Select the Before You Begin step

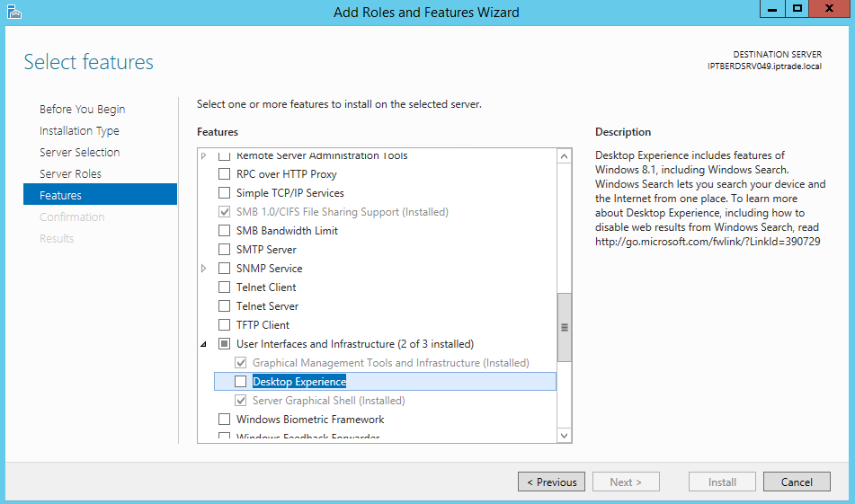point(83,109)
